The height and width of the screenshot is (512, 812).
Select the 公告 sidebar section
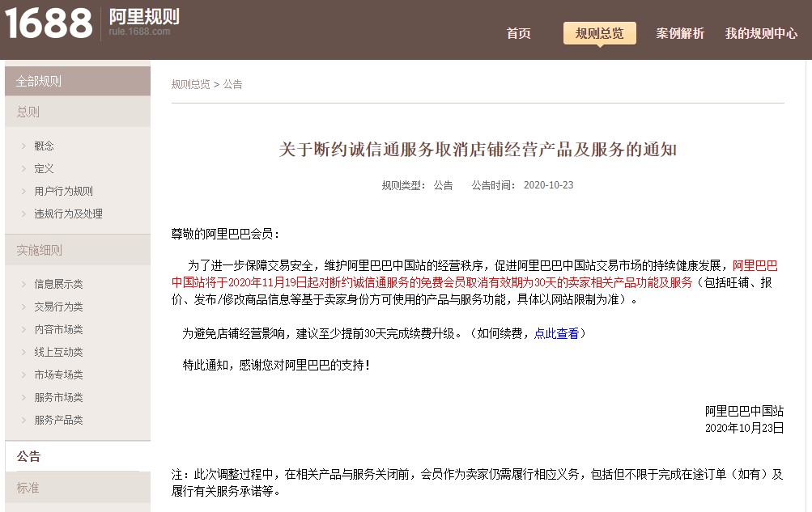point(78,456)
